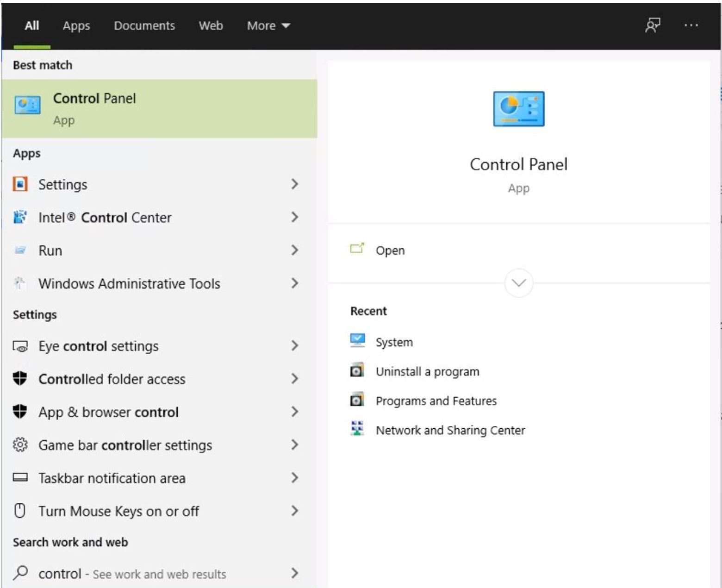Switch to the Web search tab

click(211, 25)
